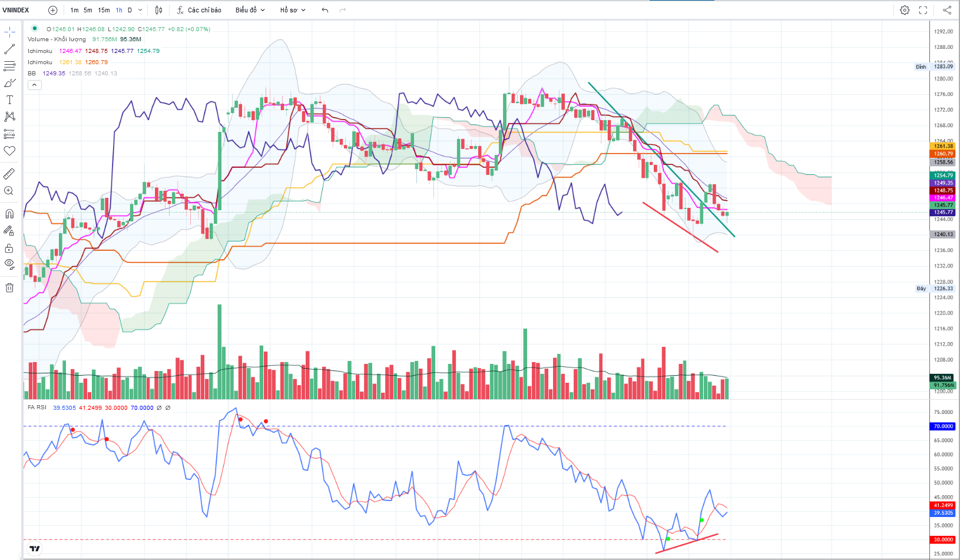The image size is (960, 560).
Task: Click the 39.5305 RSI value tag
Action: 943,513
